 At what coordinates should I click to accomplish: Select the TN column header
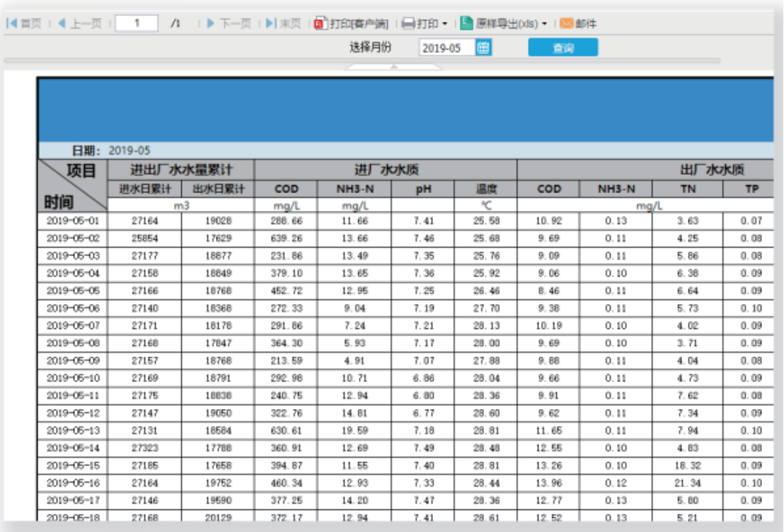tap(688, 188)
